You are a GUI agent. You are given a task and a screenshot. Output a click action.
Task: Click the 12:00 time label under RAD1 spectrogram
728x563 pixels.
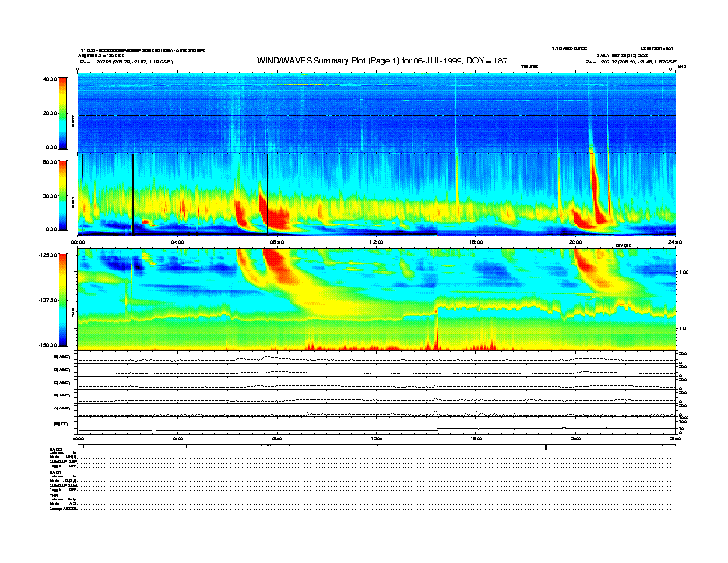tap(376, 242)
